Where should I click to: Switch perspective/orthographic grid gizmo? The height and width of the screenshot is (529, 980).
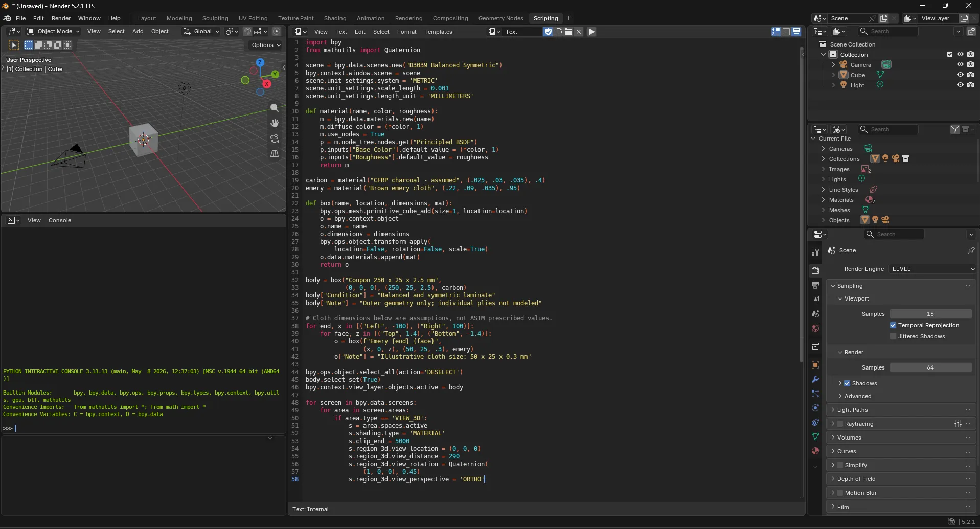pyautogui.click(x=275, y=154)
